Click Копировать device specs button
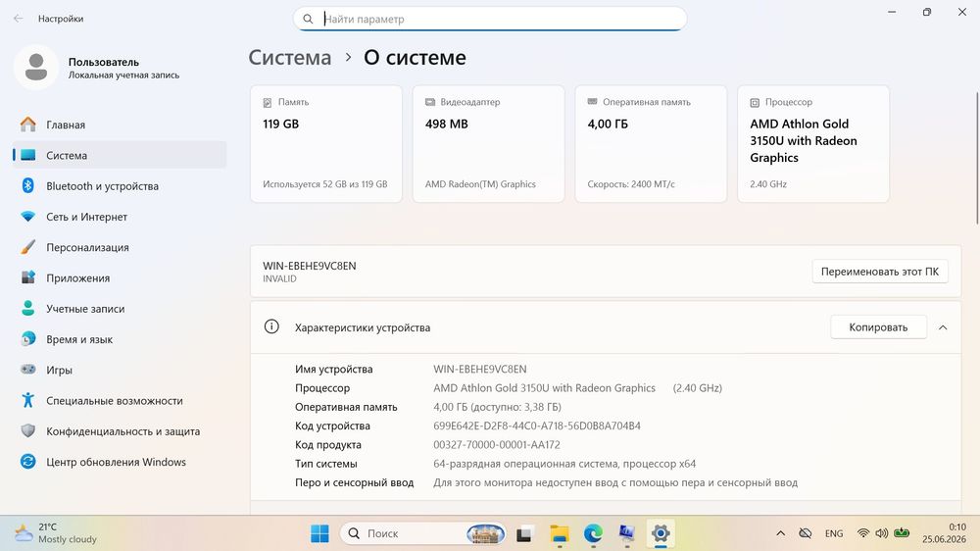Viewport: 980px width, 551px height. point(878,327)
